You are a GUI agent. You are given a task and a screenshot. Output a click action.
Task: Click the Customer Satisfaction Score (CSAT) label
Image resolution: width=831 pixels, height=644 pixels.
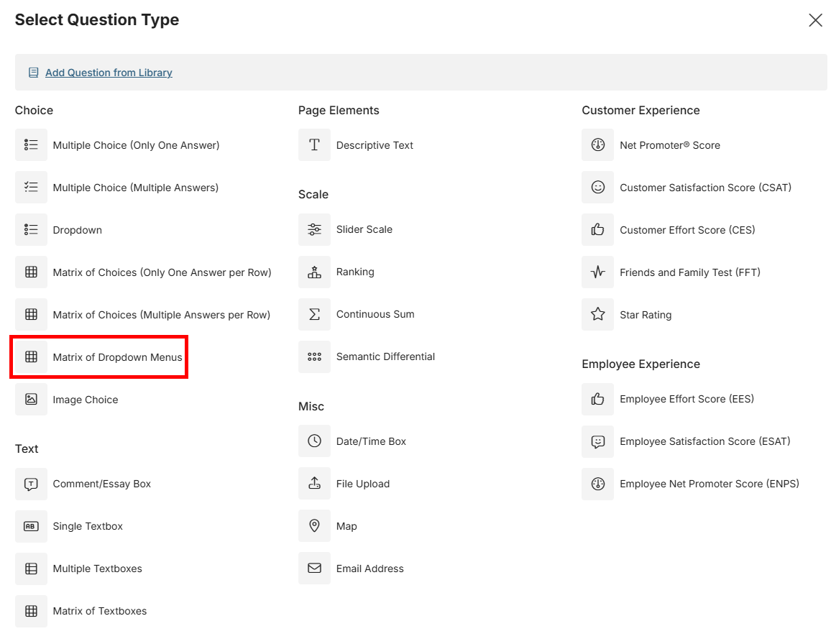click(x=705, y=188)
